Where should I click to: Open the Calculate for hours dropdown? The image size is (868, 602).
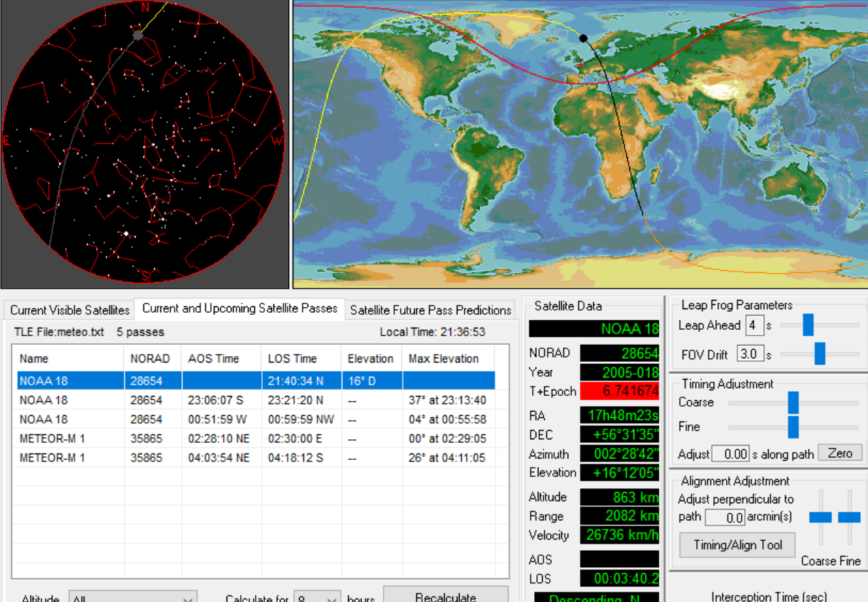pyautogui.click(x=317, y=597)
